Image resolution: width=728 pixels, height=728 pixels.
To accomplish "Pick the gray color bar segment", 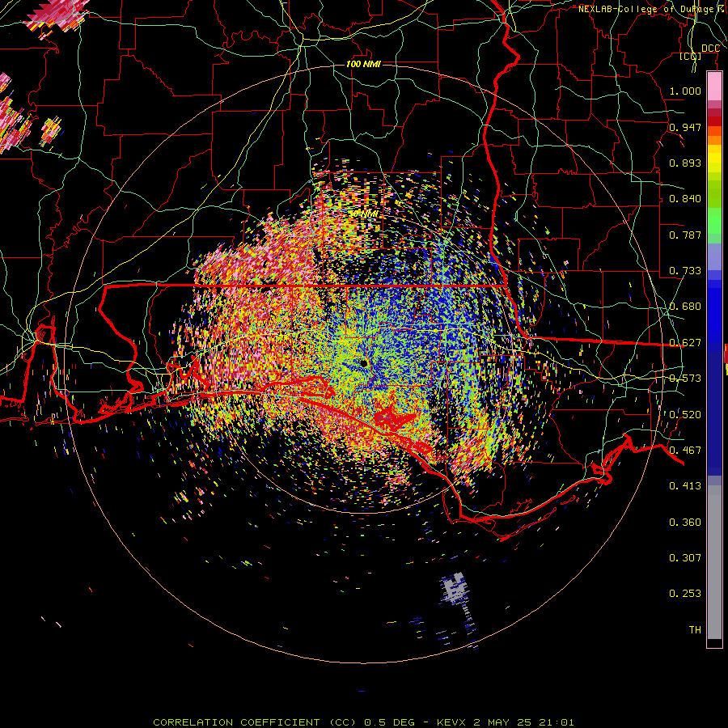I will point(714,562).
